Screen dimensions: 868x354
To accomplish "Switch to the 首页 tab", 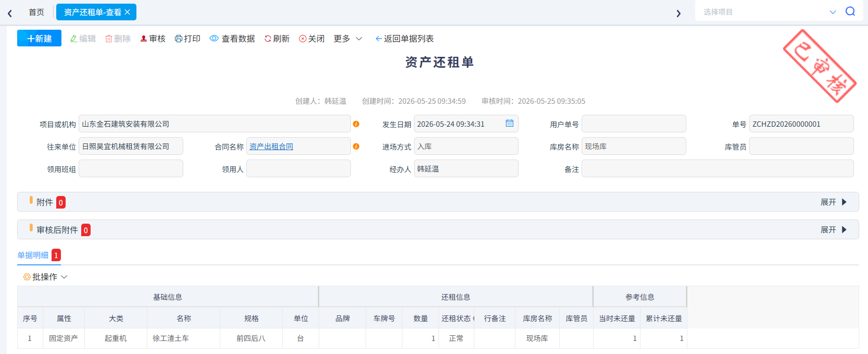I will (x=36, y=12).
